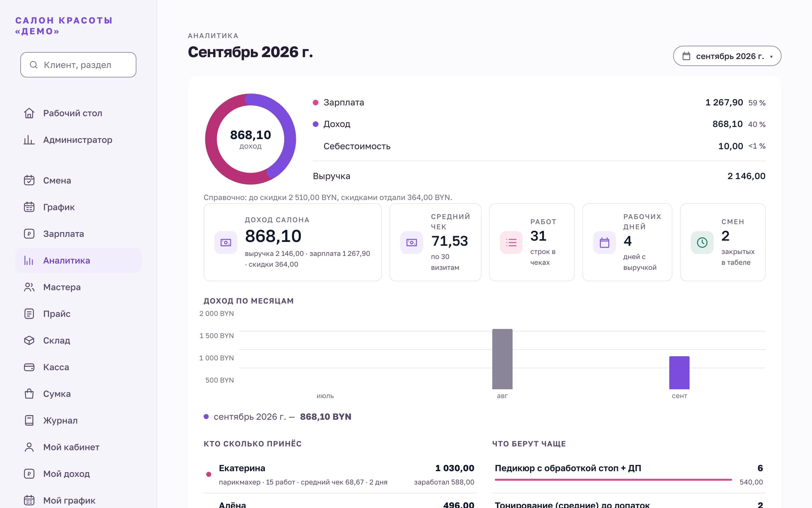Image resolution: width=812 pixels, height=508 pixels.
Task: Click the Выручка value 2 146,00
Action: click(x=746, y=176)
